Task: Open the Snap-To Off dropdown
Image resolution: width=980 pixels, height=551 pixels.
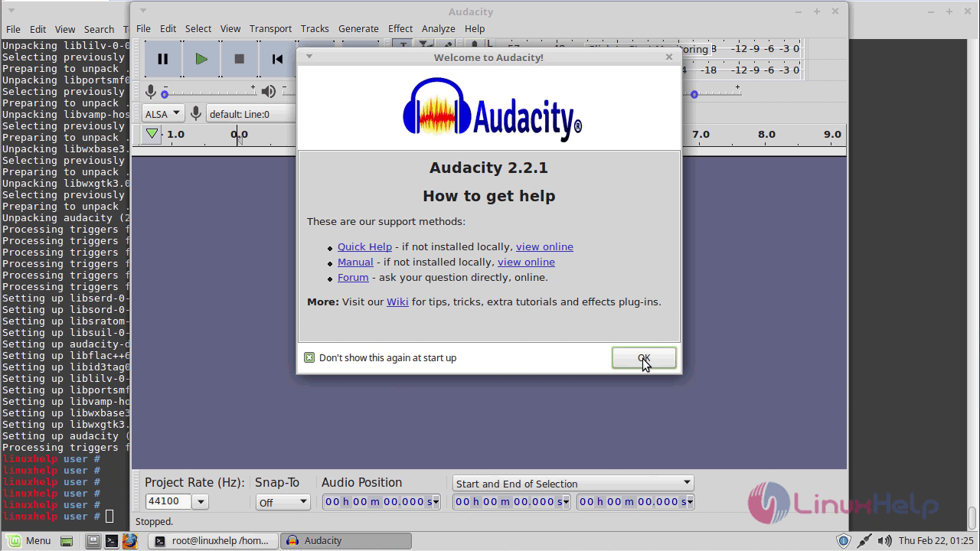Action: pyautogui.click(x=283, y=502)
